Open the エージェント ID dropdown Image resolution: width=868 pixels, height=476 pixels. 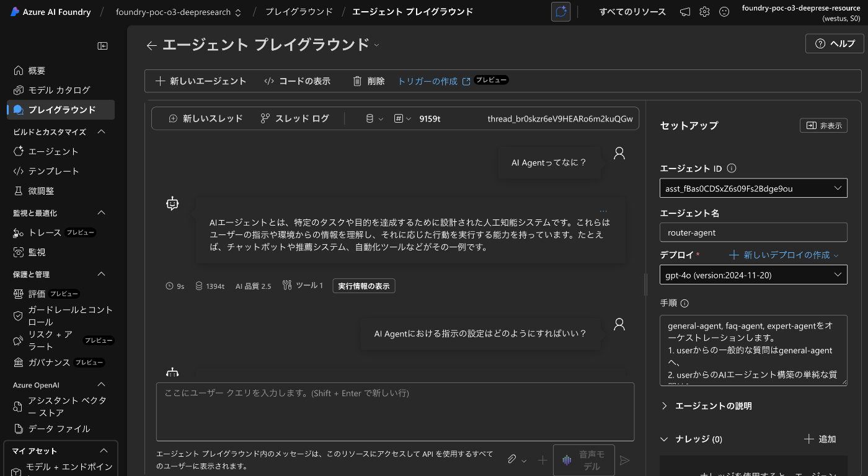(753, 188)
